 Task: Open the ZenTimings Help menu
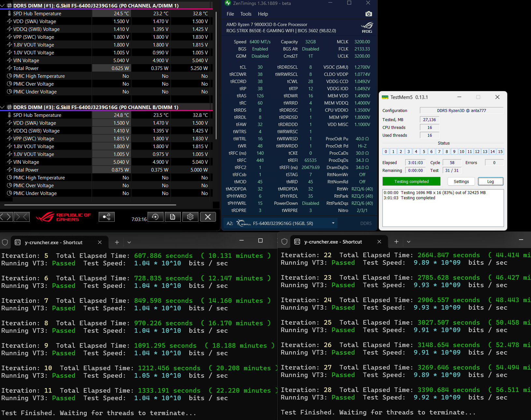click(x=263, y=14)
